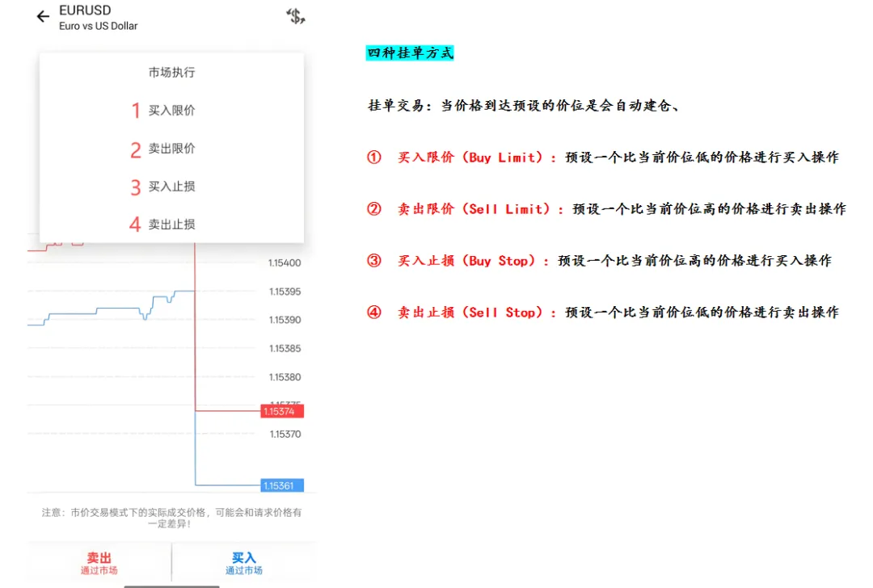The height and width of the screenshot is (588, 873).
Task: Choose 卖出限价 from the order menu
Action: click(171, 149)
